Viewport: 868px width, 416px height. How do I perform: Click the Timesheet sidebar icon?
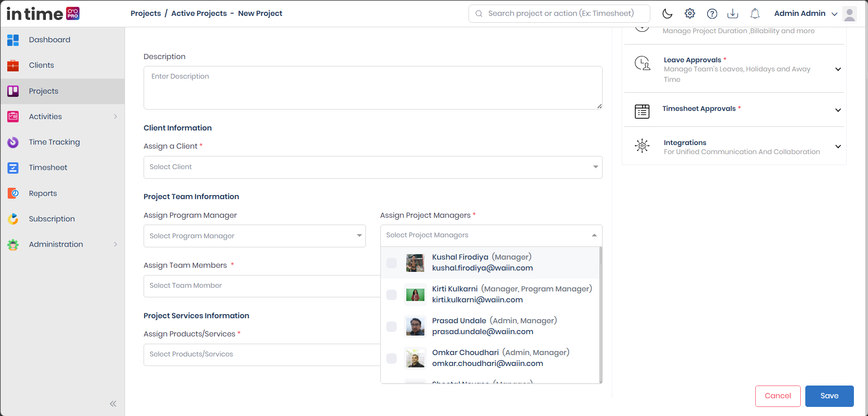(x=13, y=168)
